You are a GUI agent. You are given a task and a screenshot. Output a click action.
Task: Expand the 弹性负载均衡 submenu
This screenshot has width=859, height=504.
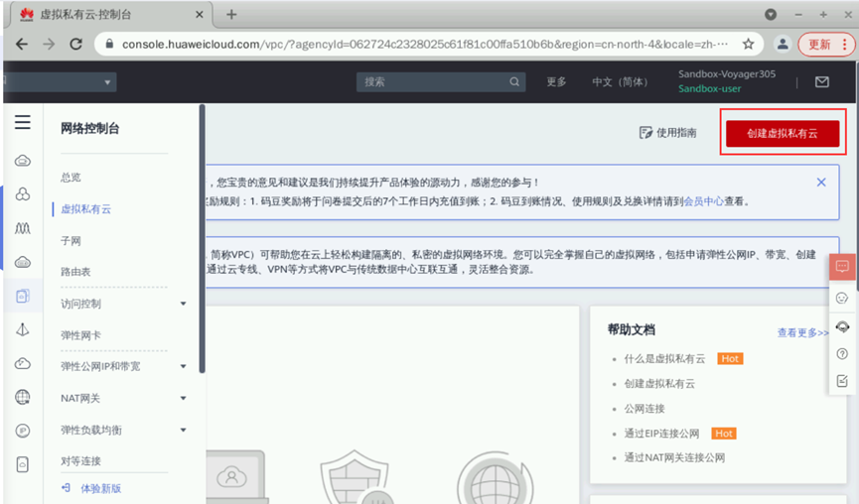[183, 431]
